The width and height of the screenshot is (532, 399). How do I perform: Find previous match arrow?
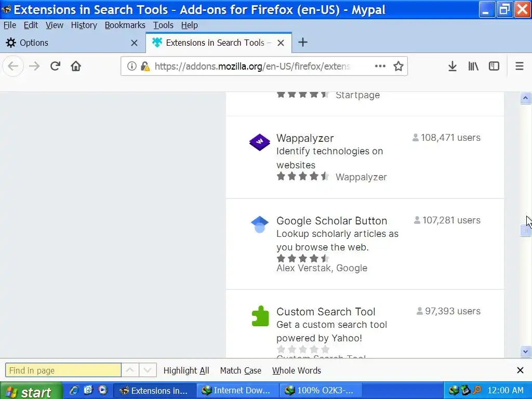[130, 370]
